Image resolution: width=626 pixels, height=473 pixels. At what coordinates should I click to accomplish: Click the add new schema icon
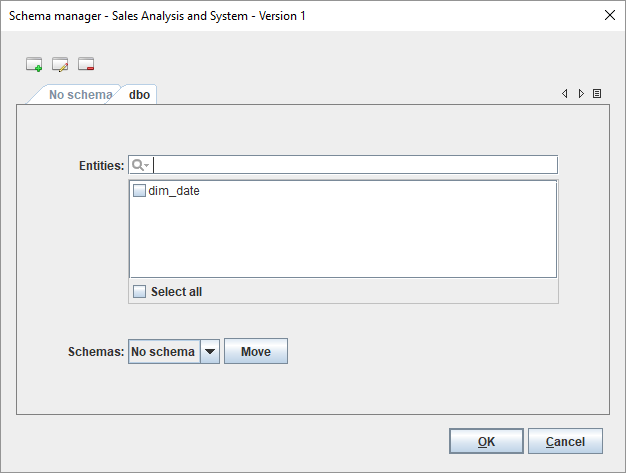pos(34,65)
